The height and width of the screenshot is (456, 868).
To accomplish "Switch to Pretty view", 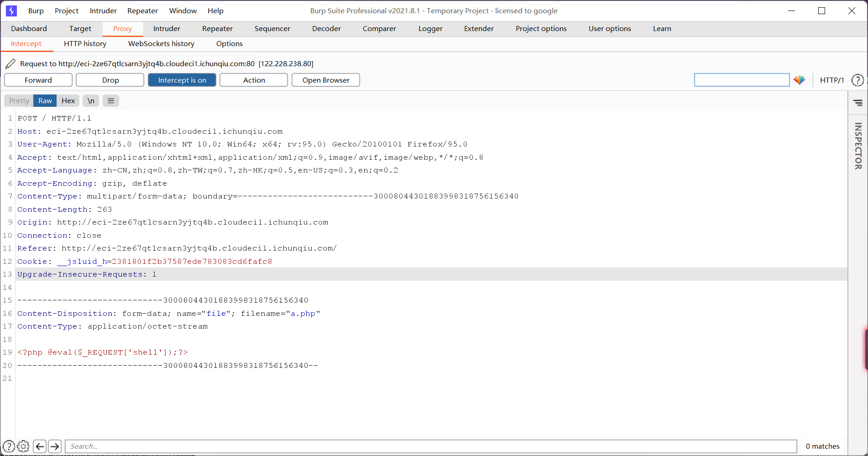I will 19,100.
